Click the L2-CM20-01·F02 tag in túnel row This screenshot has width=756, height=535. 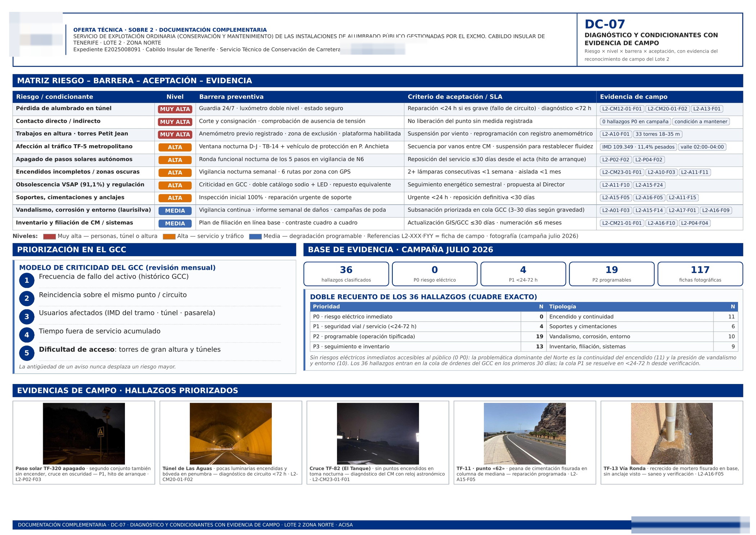667,109
